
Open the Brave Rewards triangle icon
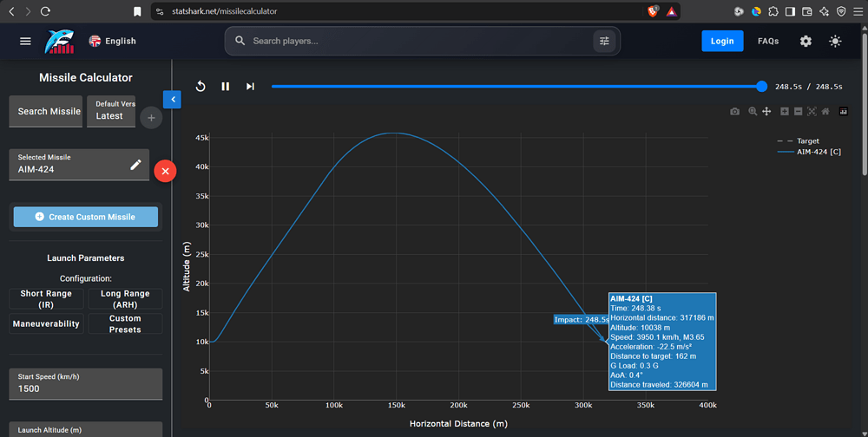click(x=671, y=11)
